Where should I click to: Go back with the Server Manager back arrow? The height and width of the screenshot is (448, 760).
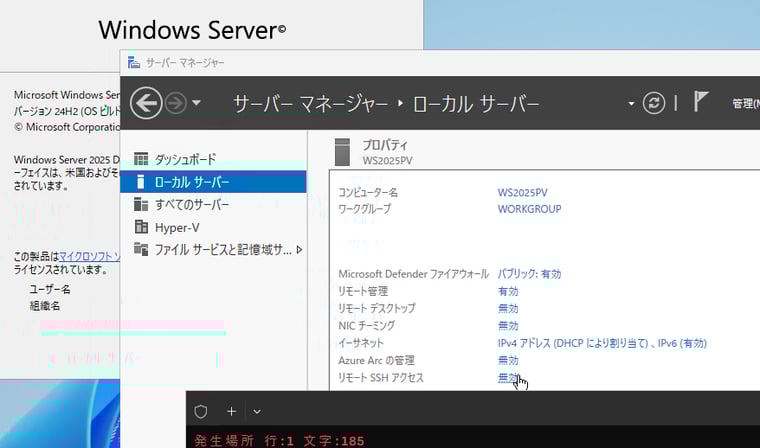(x=146, y=103)
